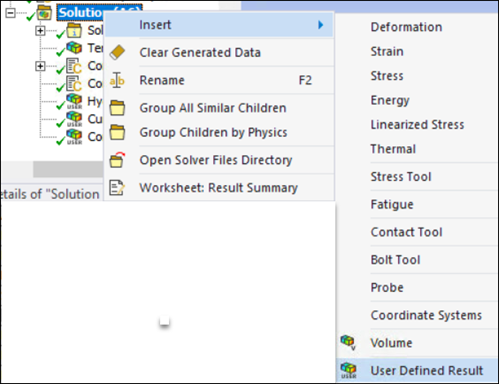The width and height of the screenshot is (500, 384).
Task: Select the Hy user-defined result tree item
Action: coord(84,101)
